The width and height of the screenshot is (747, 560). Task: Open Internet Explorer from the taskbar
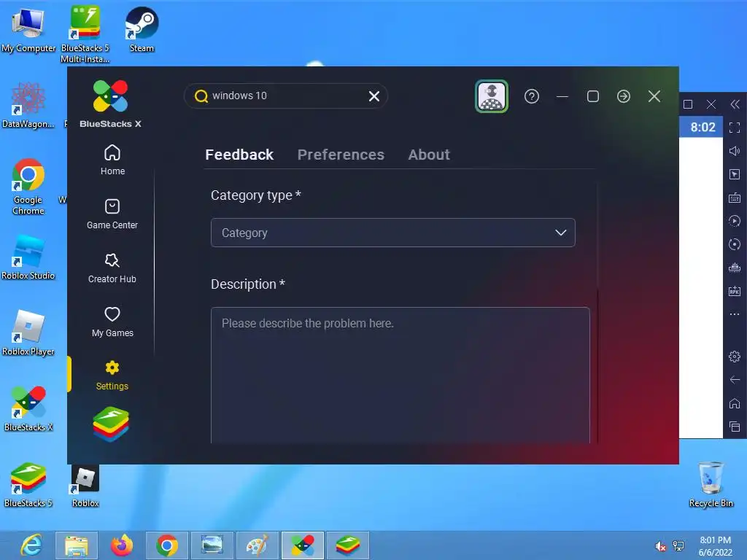coord(31,545)
